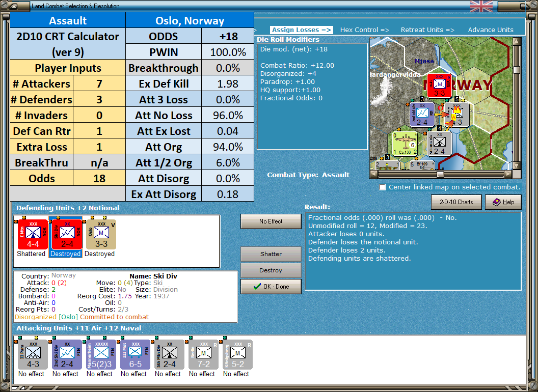
Task: Click the 'Att Org' value 94.0%
Action: tap(228, 147)
